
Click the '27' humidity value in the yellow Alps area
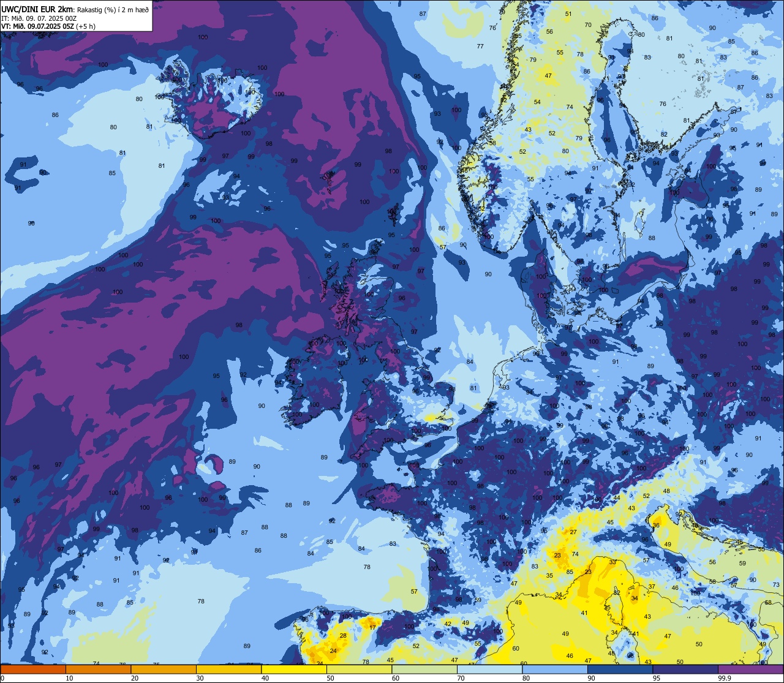click(x=573, y=532)
